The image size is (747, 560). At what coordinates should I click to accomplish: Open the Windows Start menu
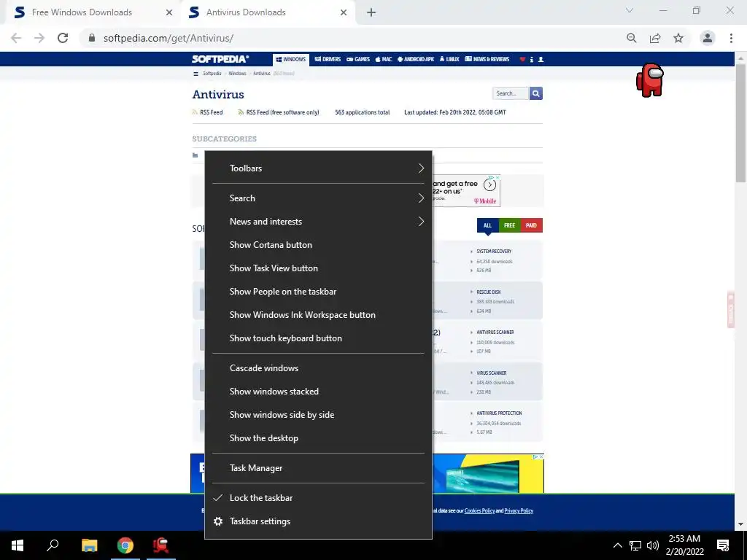pos(18,545)
